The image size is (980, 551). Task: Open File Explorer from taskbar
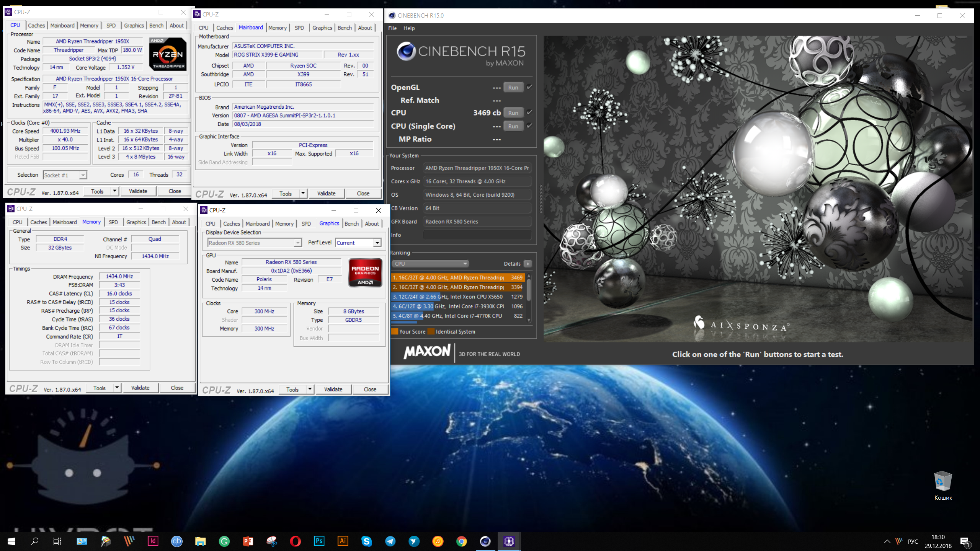tap(200, 541)
